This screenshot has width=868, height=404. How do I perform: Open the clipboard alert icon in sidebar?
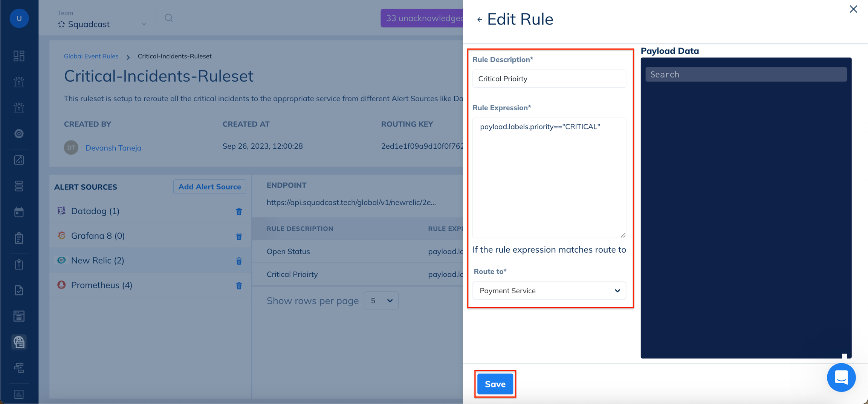click(19, 264)
